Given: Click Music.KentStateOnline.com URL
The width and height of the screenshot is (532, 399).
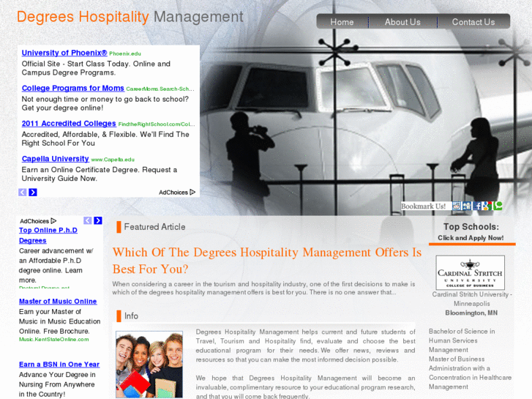Looking at the screenshot, I should tap(54, 339).
